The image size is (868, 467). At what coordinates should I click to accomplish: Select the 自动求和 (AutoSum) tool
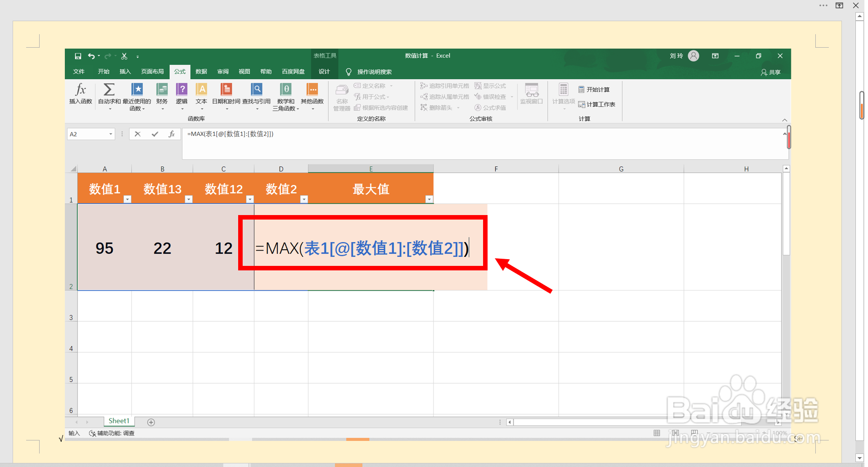(x=108, y=95)
